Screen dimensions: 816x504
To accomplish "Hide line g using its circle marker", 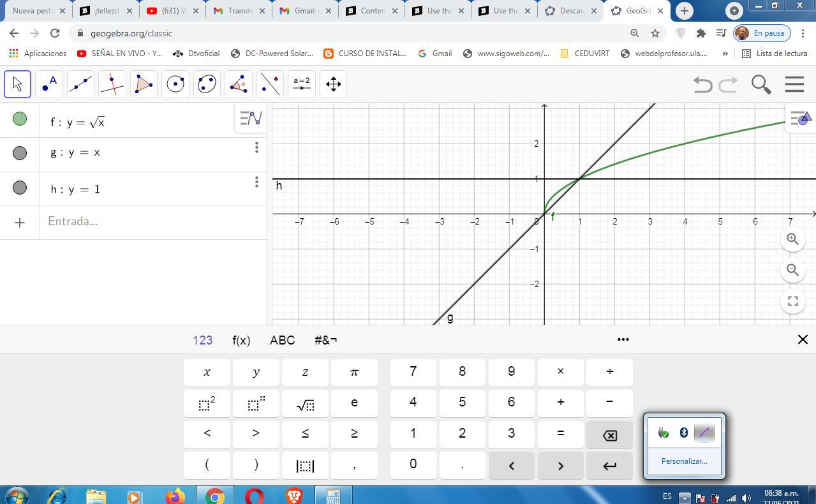I will [x=20, y=153].
